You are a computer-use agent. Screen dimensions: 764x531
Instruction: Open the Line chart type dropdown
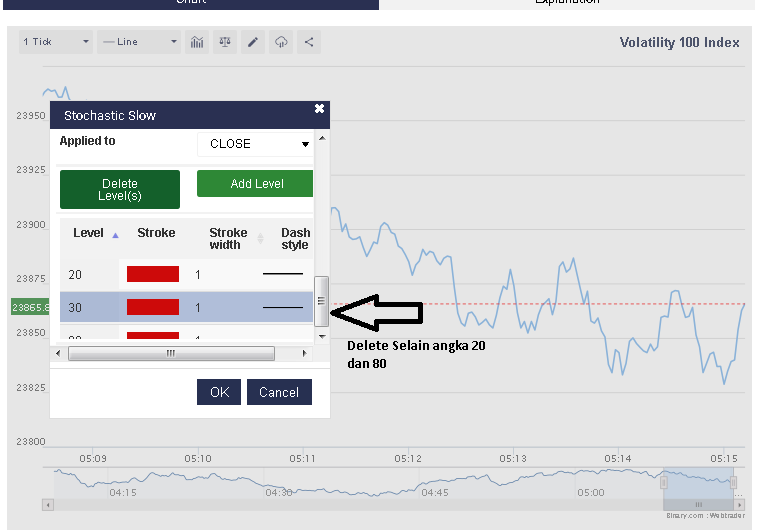139,42
